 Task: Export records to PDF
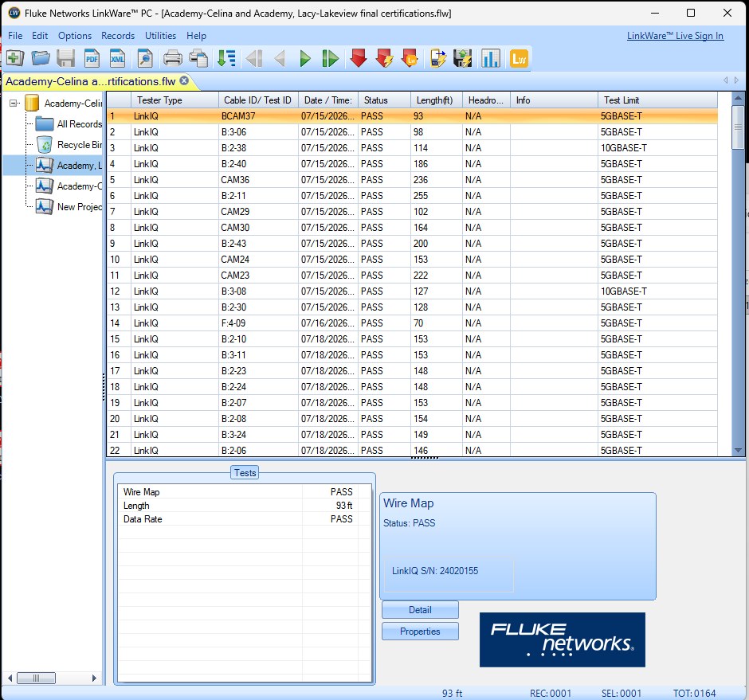92,58
